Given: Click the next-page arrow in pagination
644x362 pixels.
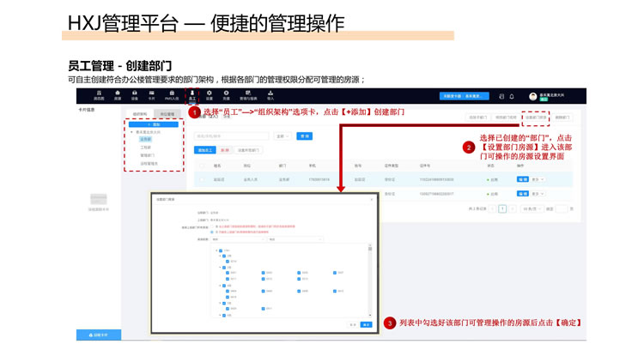Looking at the screenshot, I should point(513,209).
